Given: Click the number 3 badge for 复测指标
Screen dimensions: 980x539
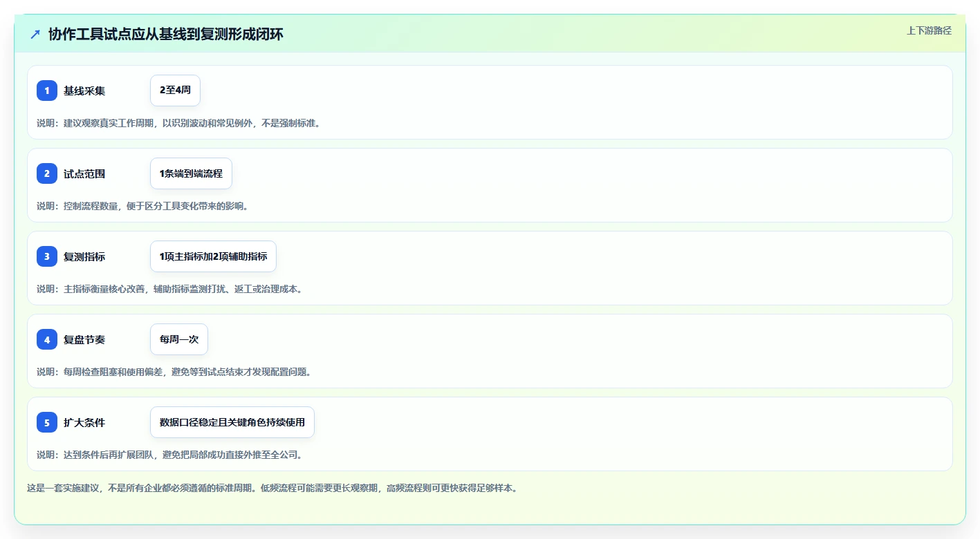Looking at the screenshot, I should pyautogui.click(x=47, y=256).
